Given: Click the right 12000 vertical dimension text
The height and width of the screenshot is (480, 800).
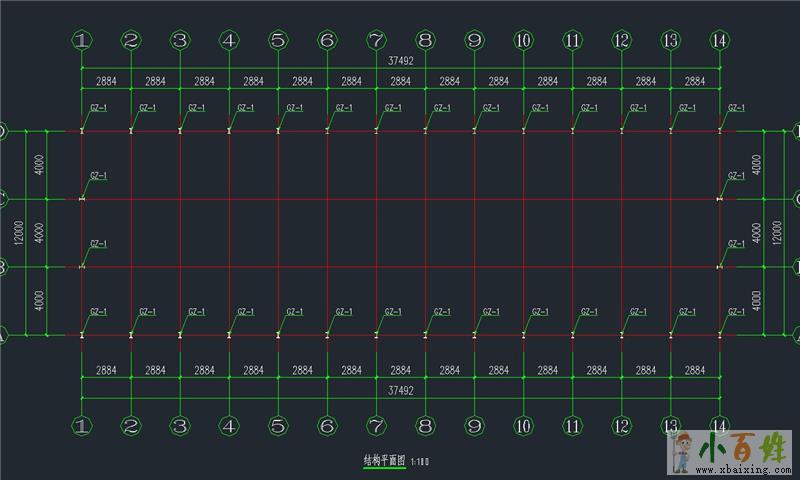Looking at the screenshot, I should tap(777, 233).
